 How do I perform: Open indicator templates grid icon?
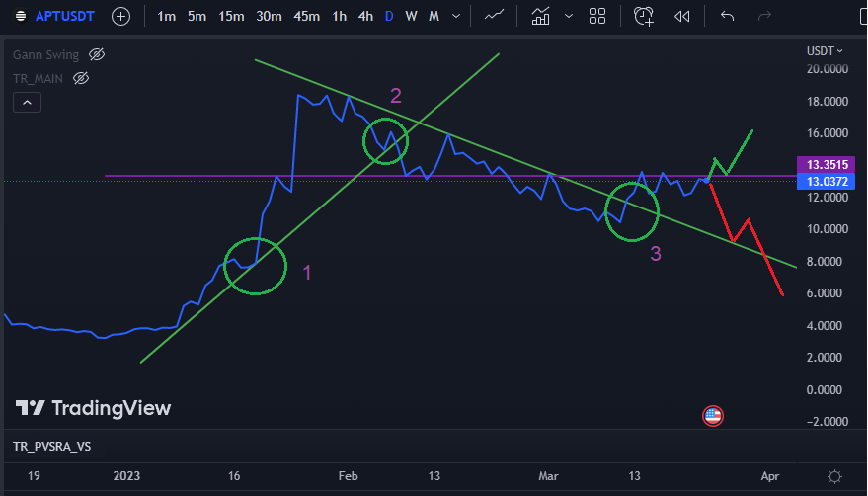[597, 16]
